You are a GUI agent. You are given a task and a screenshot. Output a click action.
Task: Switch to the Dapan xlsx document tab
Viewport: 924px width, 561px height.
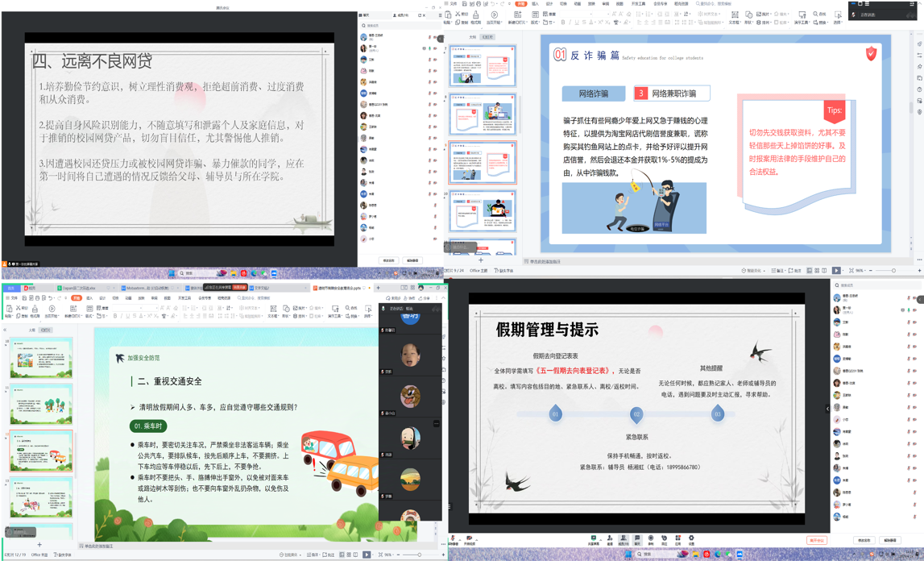(x=79, y=288)
